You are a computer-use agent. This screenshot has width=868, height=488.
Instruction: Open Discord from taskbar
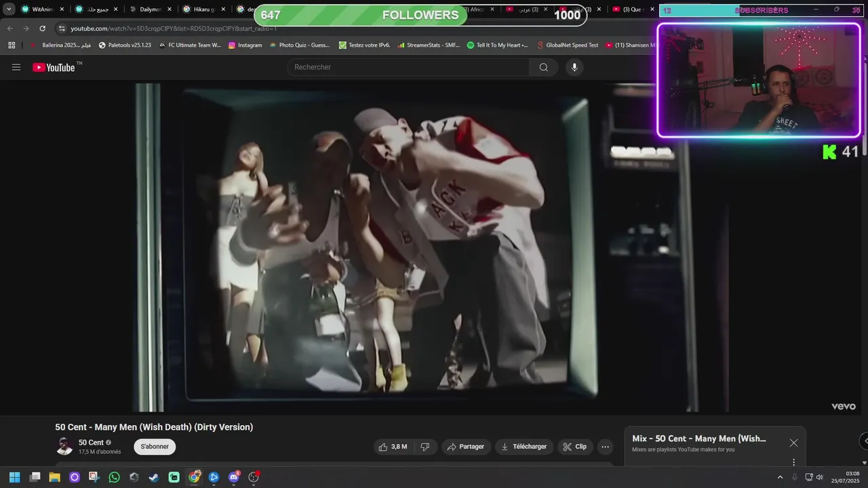234,477
